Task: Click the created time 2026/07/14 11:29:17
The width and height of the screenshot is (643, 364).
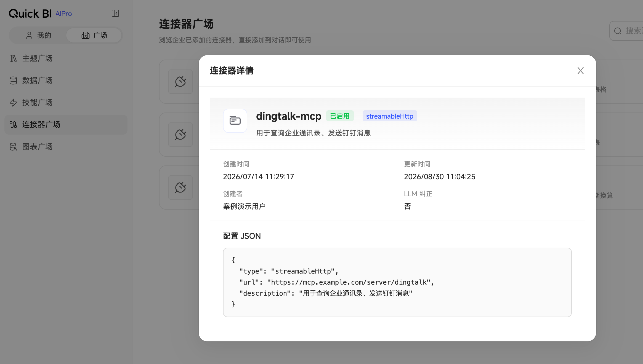Action: pos(259,176)
